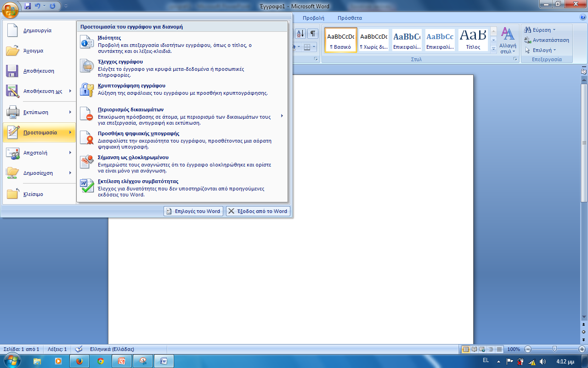Click the Αποθήκευση floppy disk icon

tap(12, 71)
